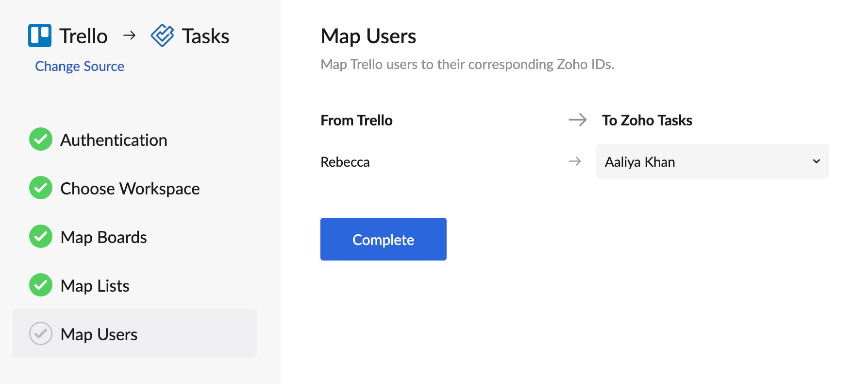Open the Choose Workspace step
The image size is (868, 384).
click(130, 188)
